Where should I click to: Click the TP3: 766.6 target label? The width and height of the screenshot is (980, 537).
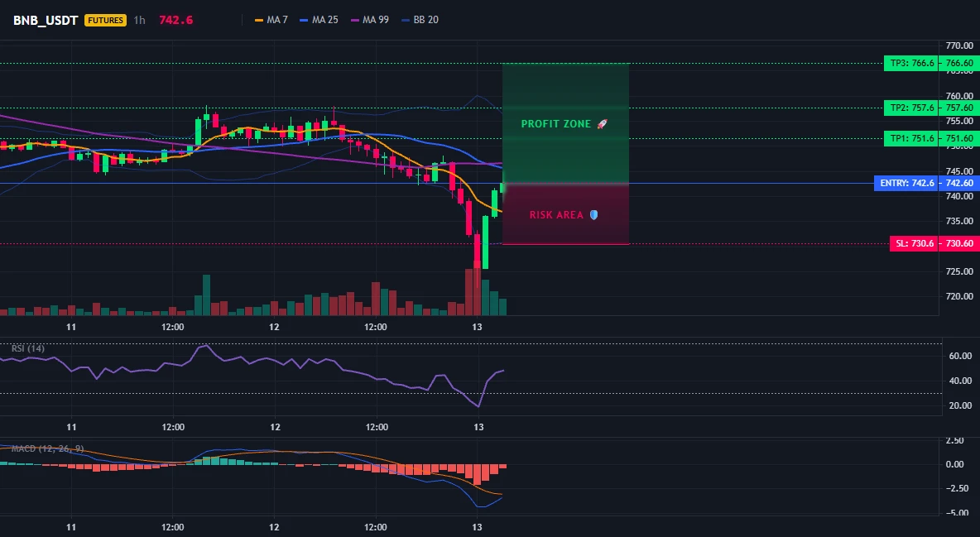click(912, 63)
